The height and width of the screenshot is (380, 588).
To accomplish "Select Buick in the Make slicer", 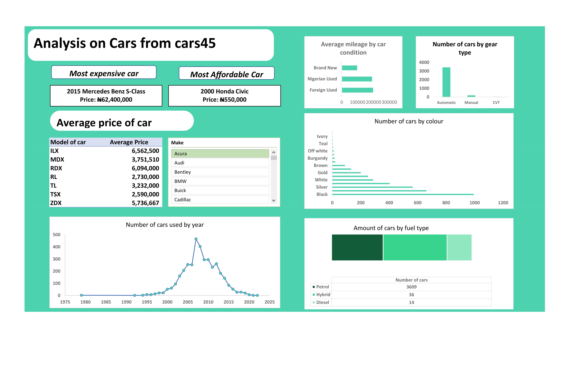I will point(220,190).
